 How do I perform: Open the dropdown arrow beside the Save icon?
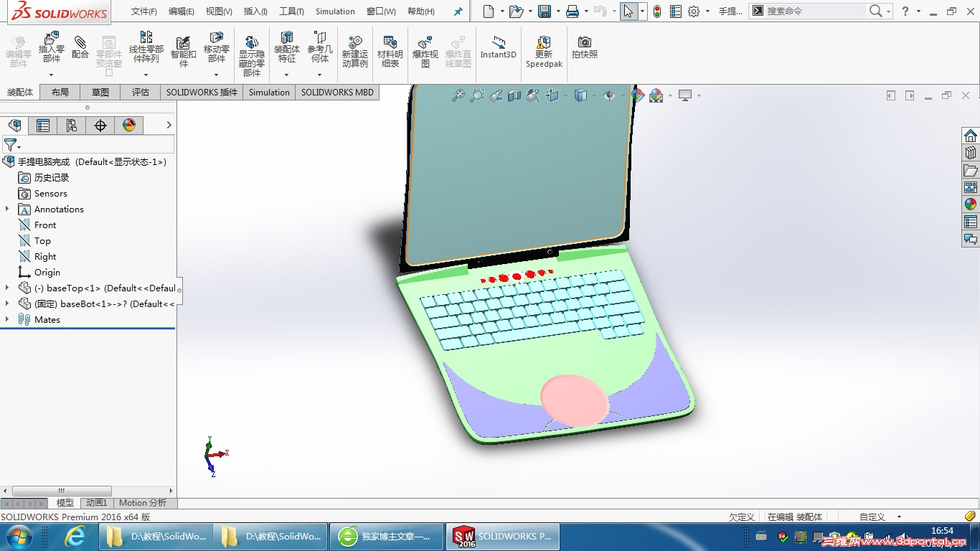[x=557, y=11]
